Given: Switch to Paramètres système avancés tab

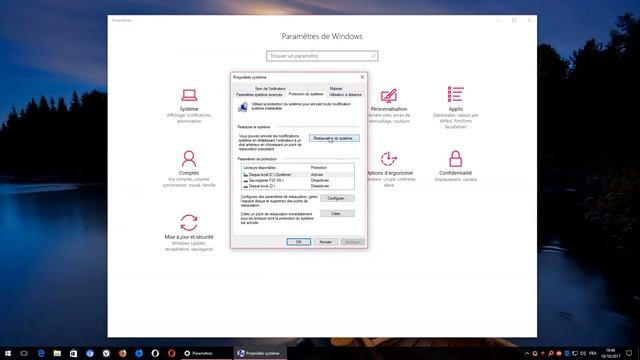Looking at the screenshot, I should (x=259, y=95).
